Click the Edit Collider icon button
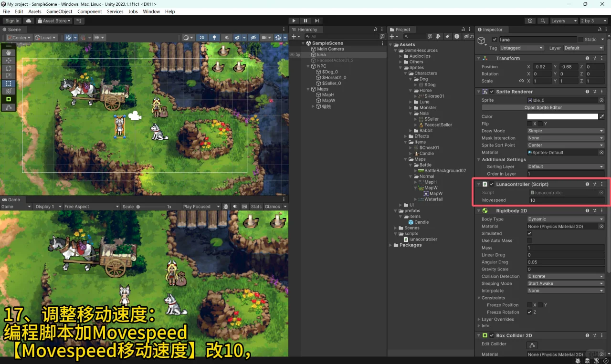The width and height of the screenshot is (611, 364). coord(532,345)
